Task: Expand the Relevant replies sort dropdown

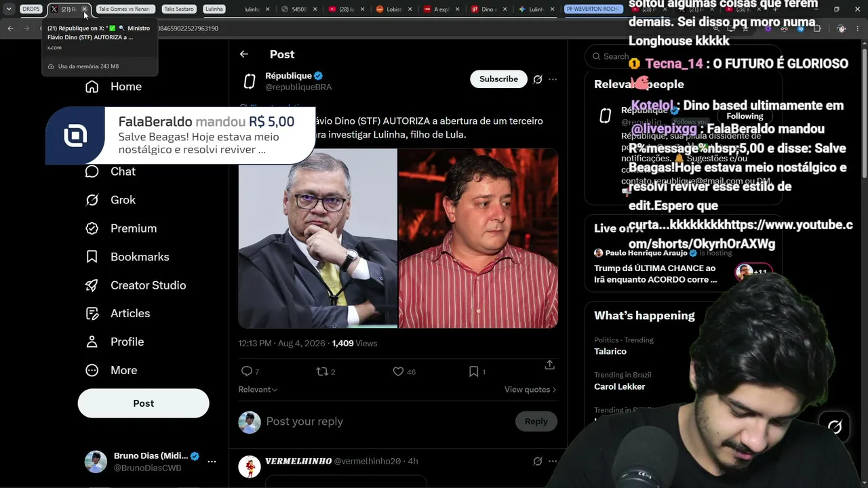Action: 258,390
